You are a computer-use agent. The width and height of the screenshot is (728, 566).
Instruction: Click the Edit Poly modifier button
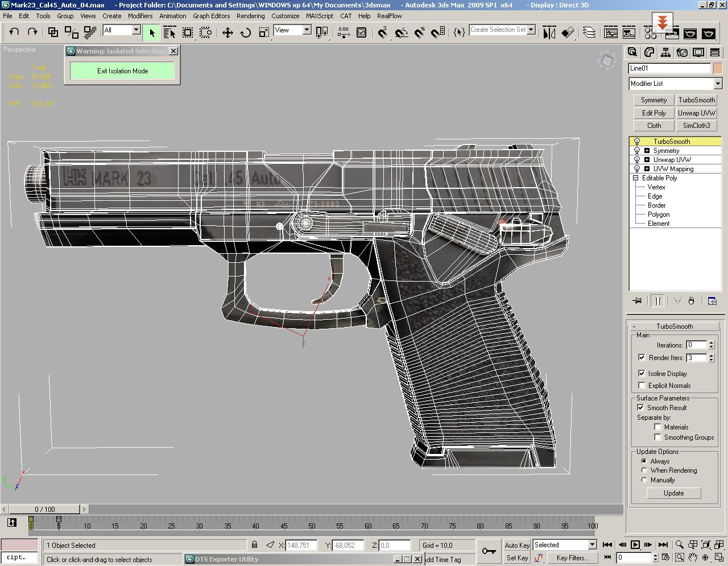pos(654,113)
